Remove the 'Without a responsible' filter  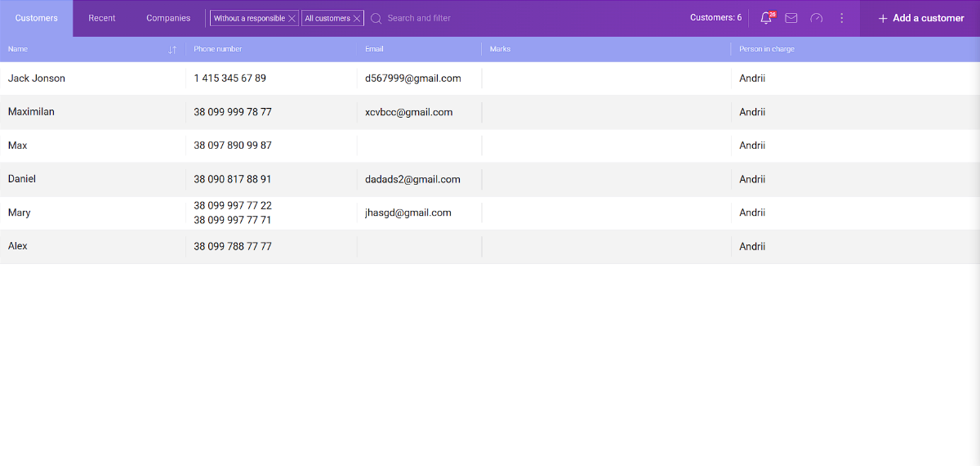tap(292, 18)
